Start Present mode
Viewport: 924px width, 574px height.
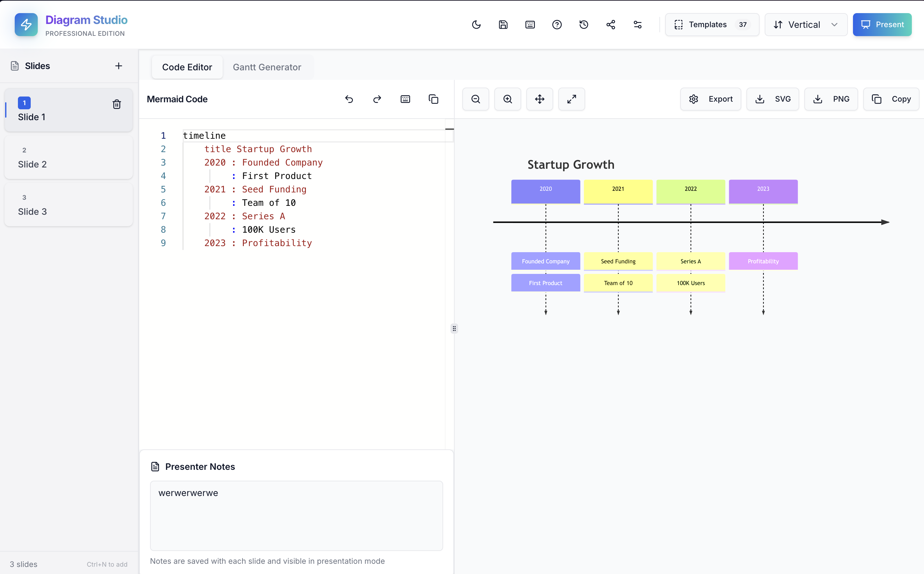(882, 24)
